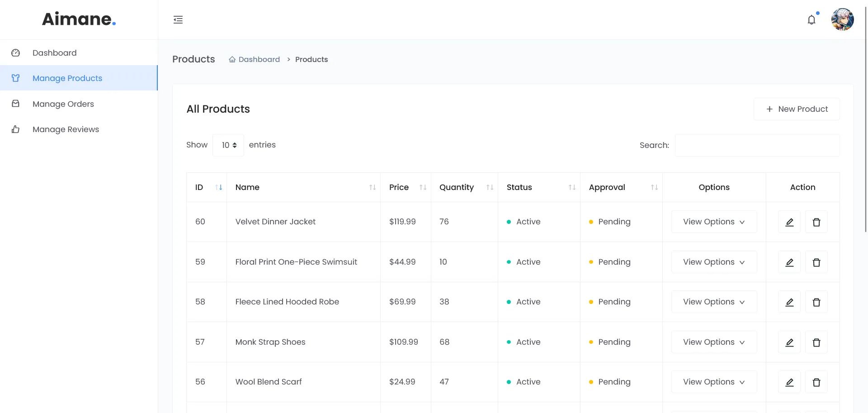
Task: Sort table by Name column
Action: click(303, 187)
